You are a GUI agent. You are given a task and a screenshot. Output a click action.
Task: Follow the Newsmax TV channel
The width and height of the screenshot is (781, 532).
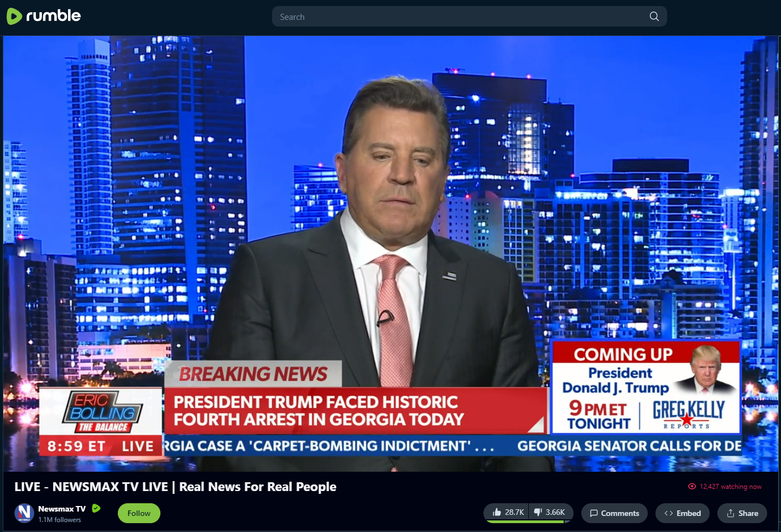pos(139,513)
